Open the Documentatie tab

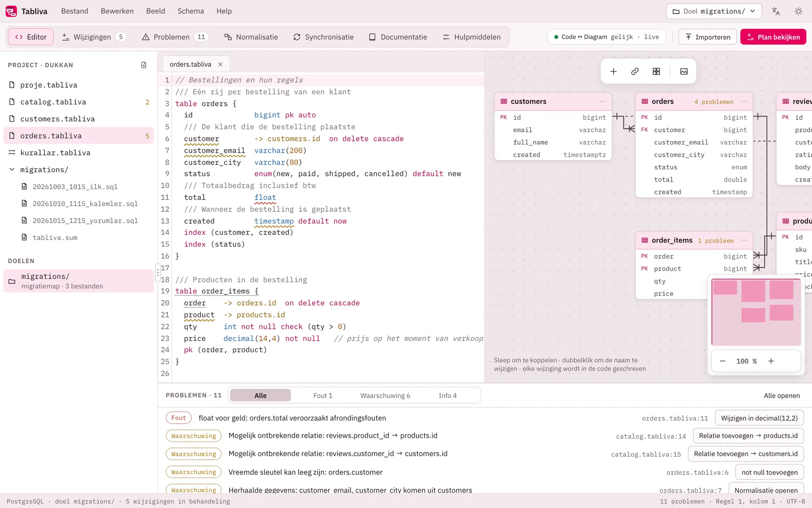398,37
